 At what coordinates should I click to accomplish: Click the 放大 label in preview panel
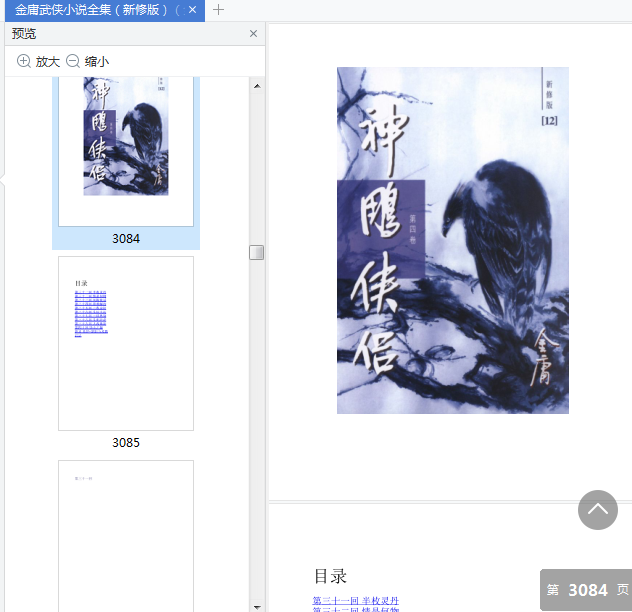[x=48, y=62]
